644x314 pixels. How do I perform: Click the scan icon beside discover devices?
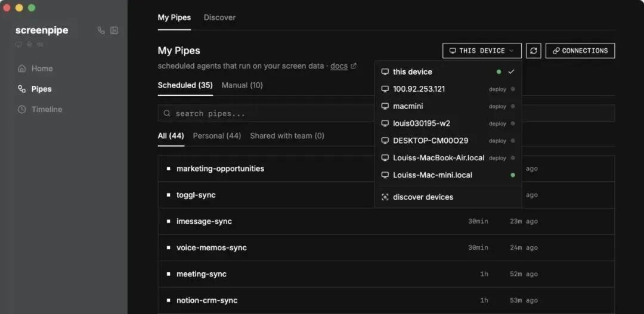[385, 197]
